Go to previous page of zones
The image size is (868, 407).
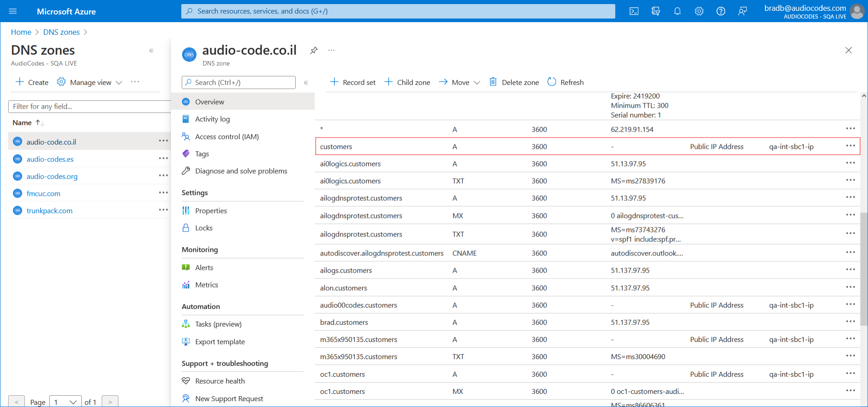pos(16,402)
